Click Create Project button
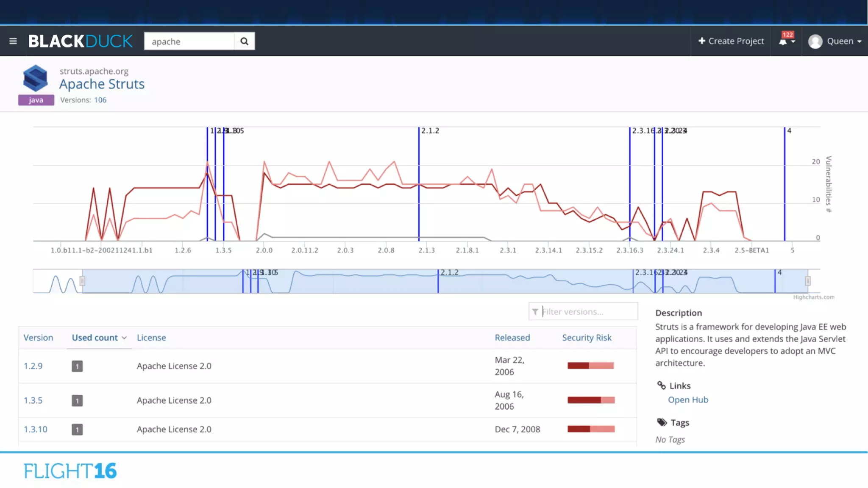The width and height of the screenshot is (868, 488). click(x=731, y=41)
